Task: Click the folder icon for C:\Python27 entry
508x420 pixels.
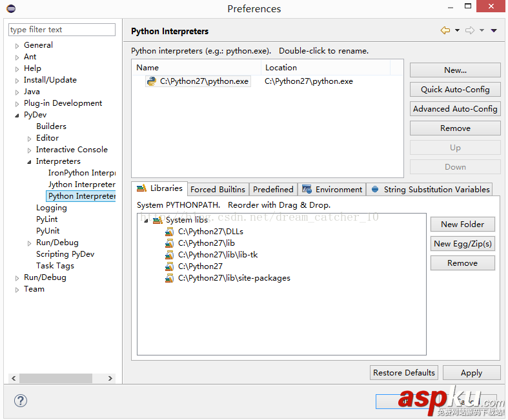Action: click(169, 266)
